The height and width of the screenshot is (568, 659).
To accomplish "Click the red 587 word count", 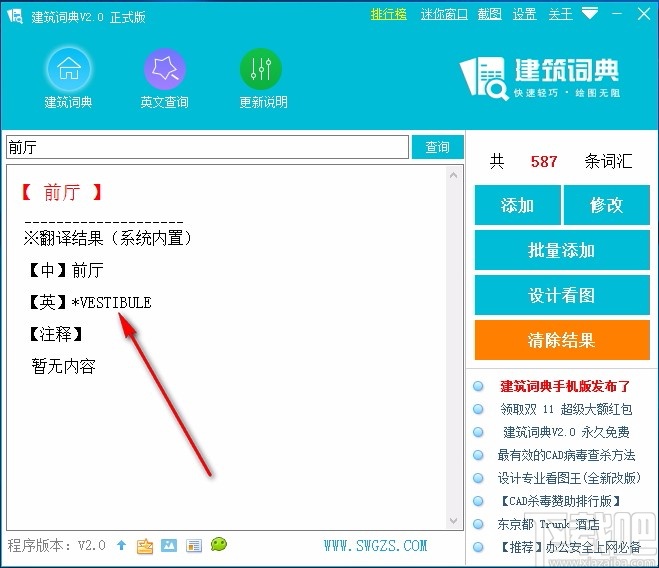I will [543, 161].
